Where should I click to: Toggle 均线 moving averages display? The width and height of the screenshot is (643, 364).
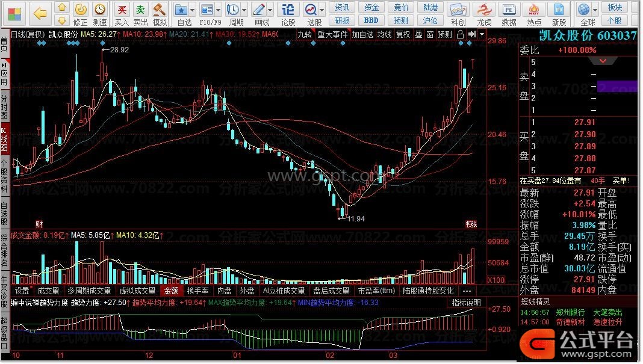tap(384, 34)
